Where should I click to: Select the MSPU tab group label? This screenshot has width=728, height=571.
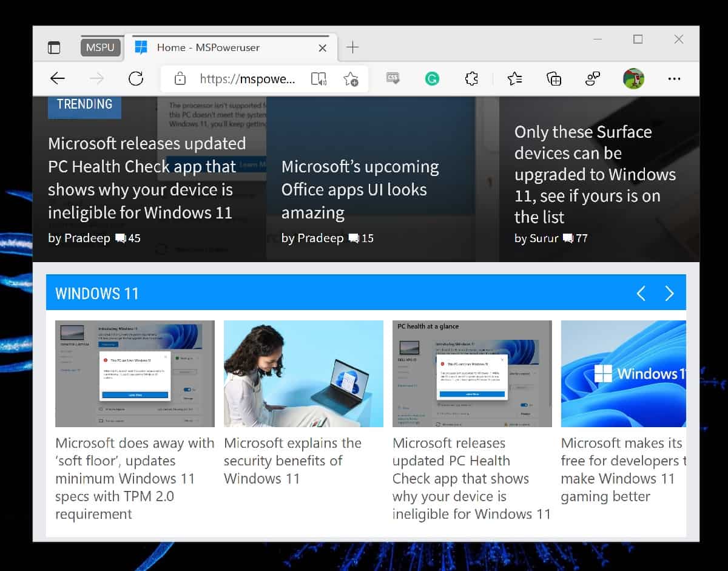coord(100,47)
